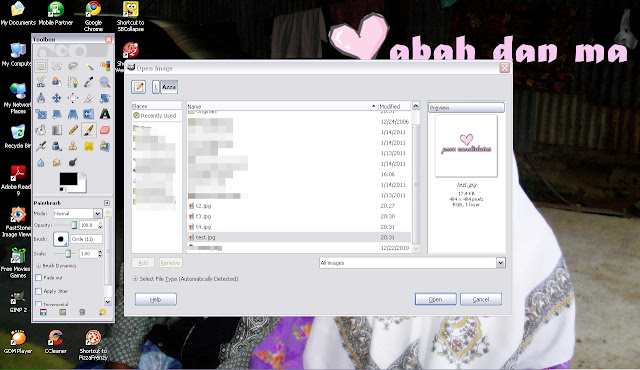Select the Perspective tool

73,114
